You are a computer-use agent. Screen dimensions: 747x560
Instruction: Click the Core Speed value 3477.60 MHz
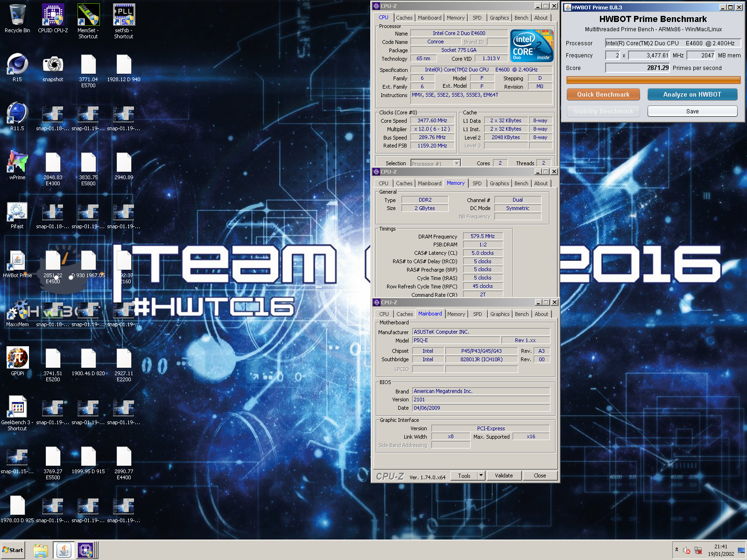[x=432, y=120]
